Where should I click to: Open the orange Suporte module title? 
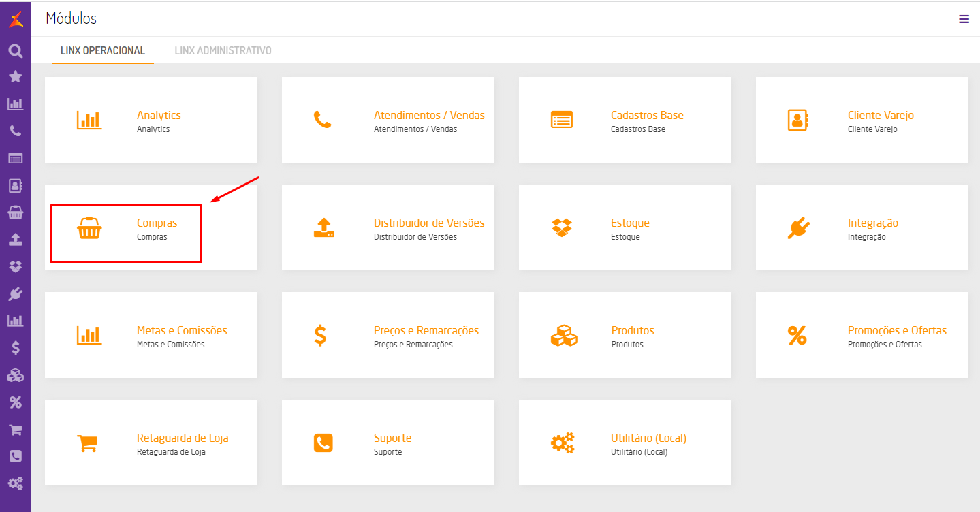coord(393,438)
